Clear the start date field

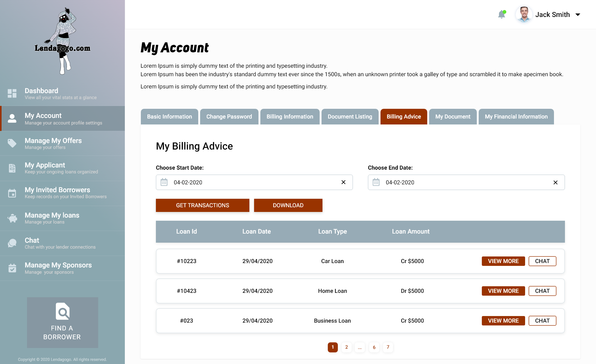pyautogui.click(x=343, y=182)
